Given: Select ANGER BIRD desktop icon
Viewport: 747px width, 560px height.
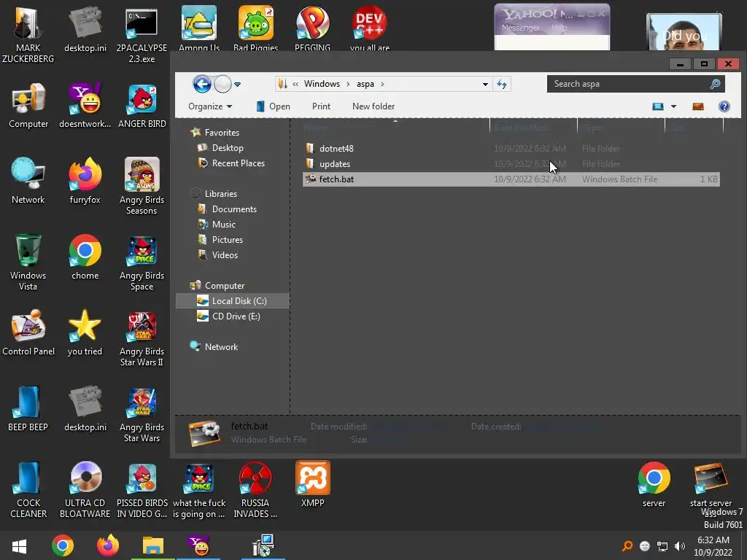Looking at the screenshot, I should pos(142,106).
